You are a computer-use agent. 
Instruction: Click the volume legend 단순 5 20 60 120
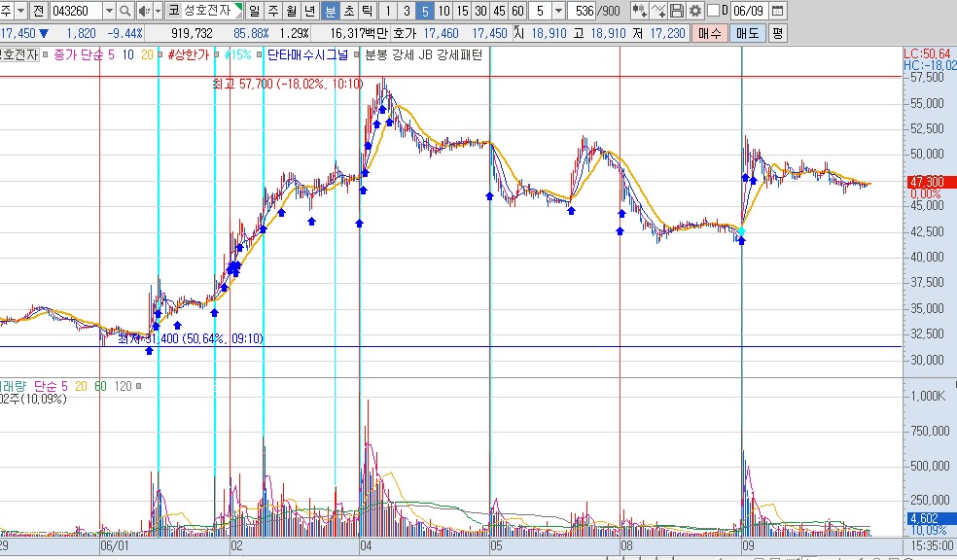[x=83, y=386]
